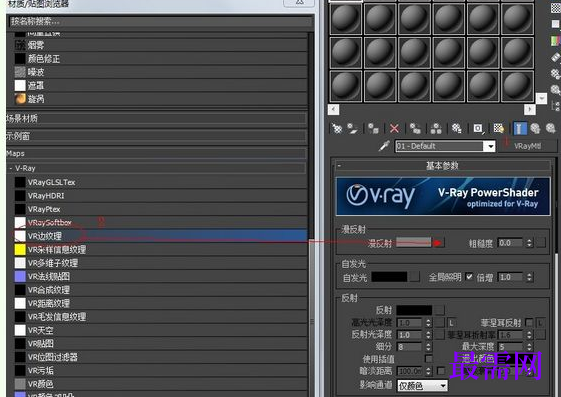Click the 倍增 spinner arrows
This screenshot has height=397, width=561.
click(x=530, y=277)
